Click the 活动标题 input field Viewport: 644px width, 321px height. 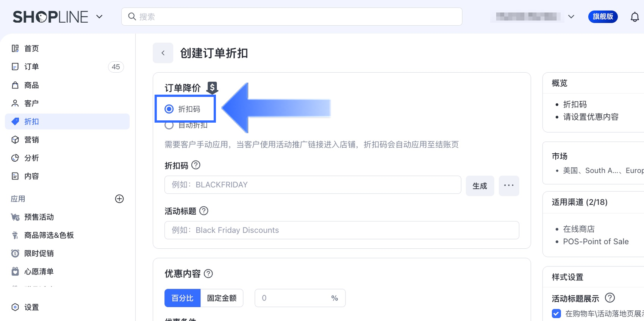tap(341, 230)
